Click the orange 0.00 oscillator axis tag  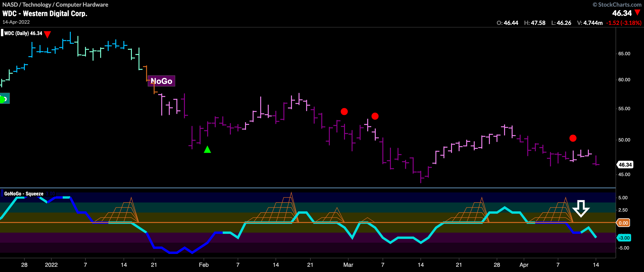coord(623,223)
